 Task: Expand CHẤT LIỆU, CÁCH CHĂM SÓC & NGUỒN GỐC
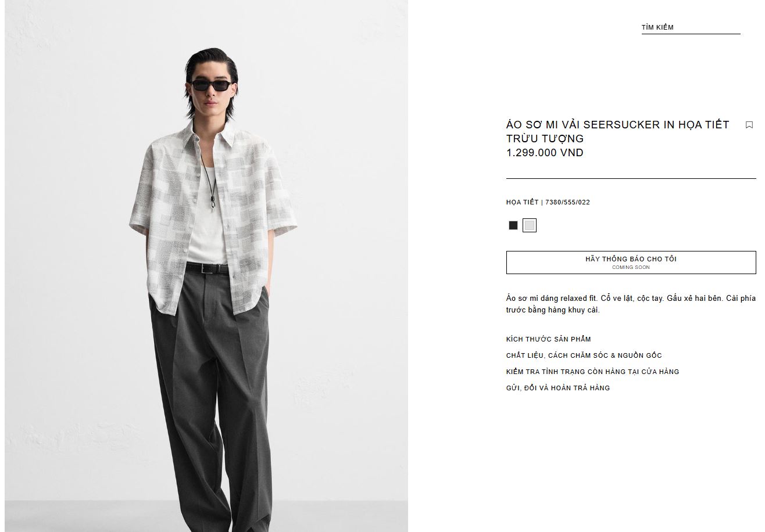pyautogui.click(x=584, y=355)
